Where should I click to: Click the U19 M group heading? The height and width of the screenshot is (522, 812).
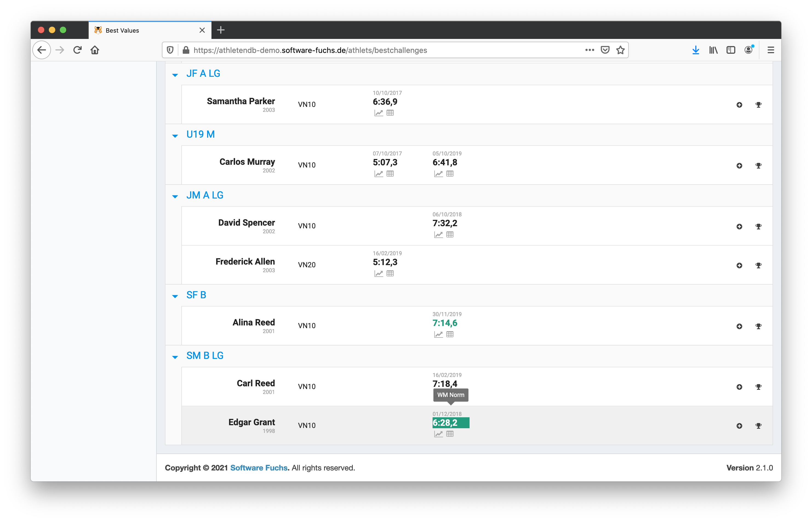tap(201, 135)
